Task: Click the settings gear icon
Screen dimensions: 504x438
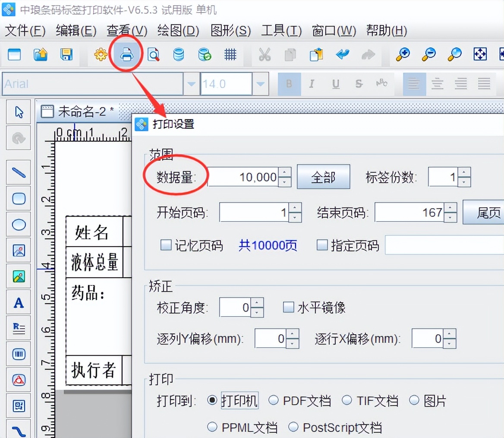Action: (x=100, y=54)
